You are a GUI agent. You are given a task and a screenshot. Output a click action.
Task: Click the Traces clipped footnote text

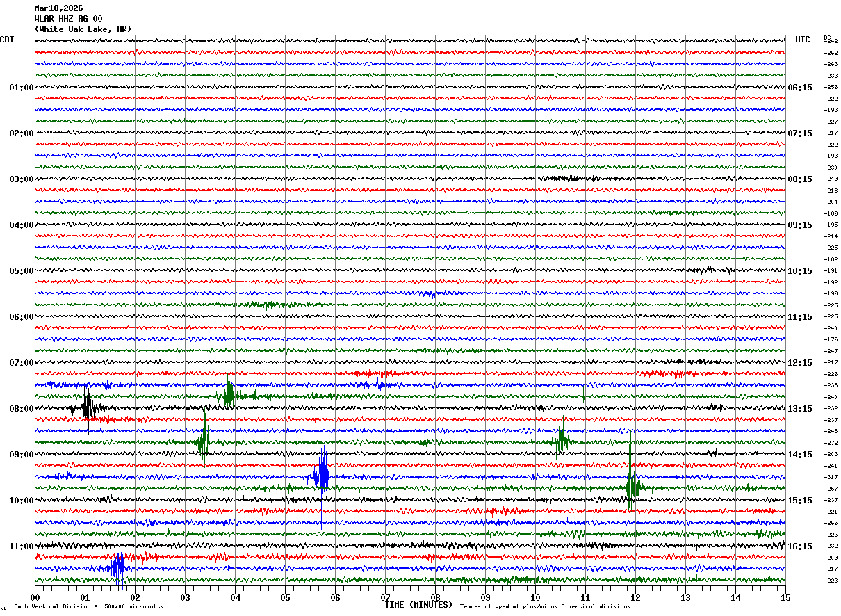pyautogui.click(x=545, y=607)
